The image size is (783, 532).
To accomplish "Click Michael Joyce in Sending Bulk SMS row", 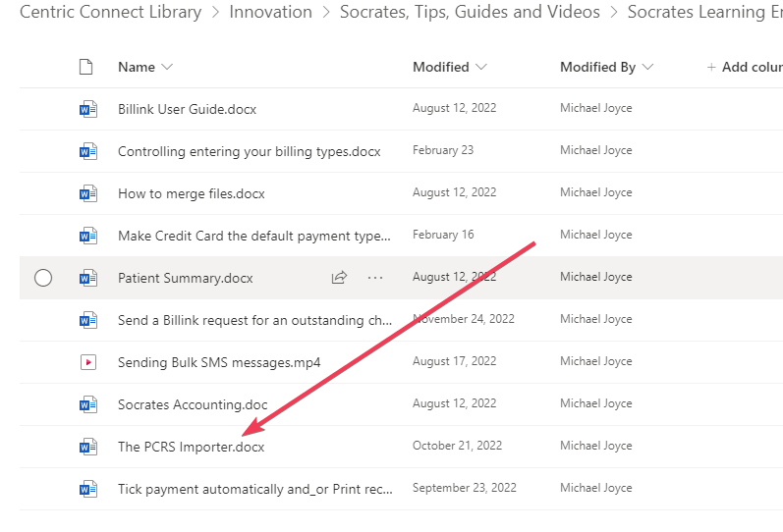I will [x=596, y=361].
